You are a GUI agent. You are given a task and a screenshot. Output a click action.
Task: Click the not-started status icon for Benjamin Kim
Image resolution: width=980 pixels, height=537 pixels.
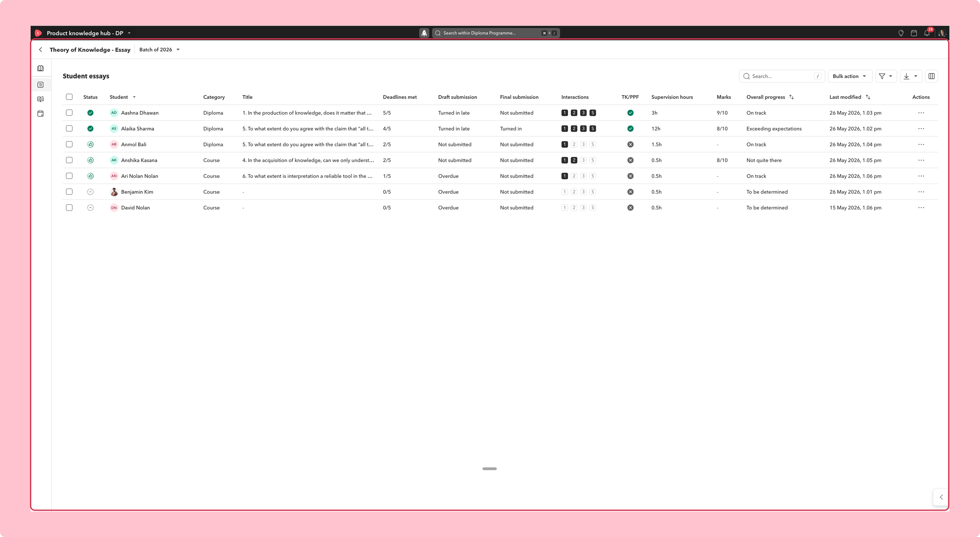click(x=90, y=192)
